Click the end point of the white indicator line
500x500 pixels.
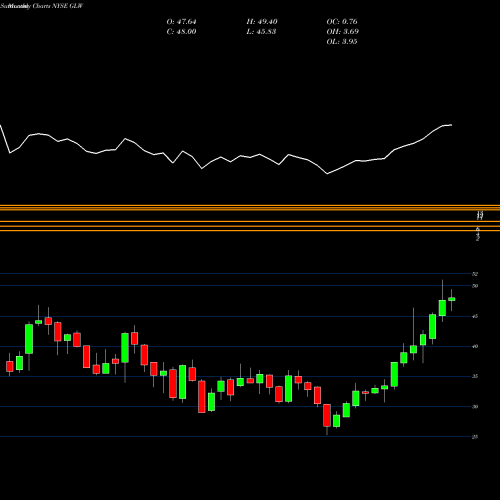[452, 125]
